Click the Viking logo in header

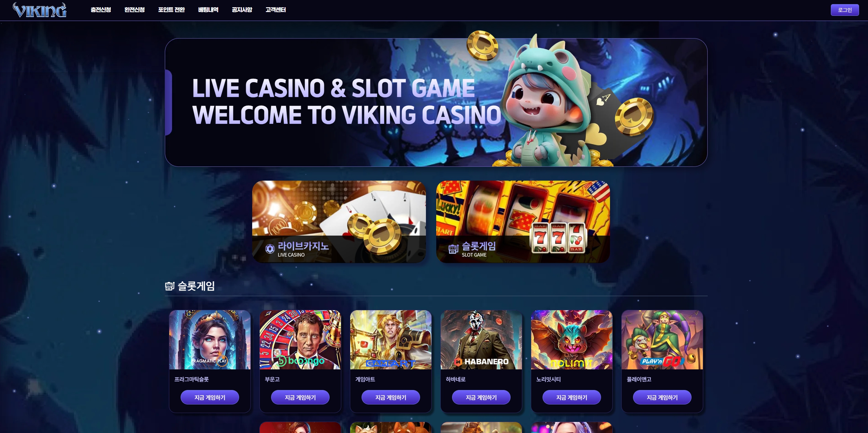[40, 10]
